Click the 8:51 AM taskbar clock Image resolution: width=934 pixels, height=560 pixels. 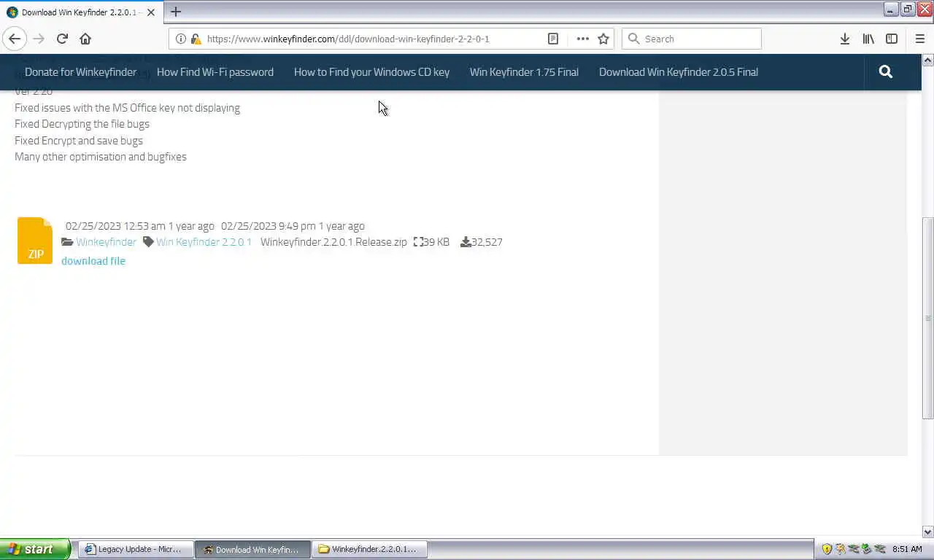point(907,549)
